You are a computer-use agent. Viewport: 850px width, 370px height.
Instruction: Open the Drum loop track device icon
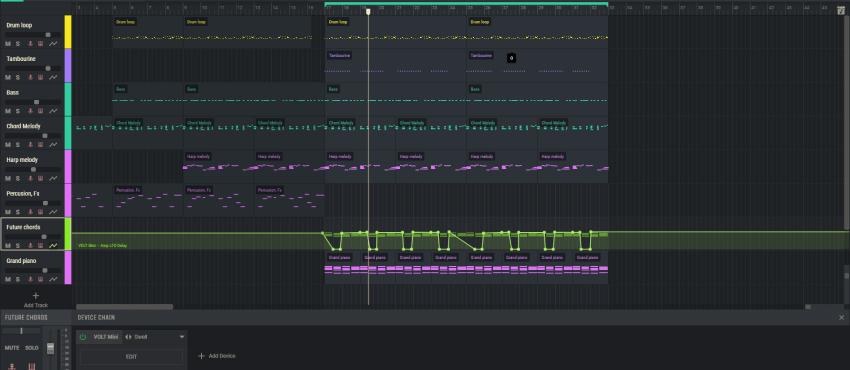point(40,44)
